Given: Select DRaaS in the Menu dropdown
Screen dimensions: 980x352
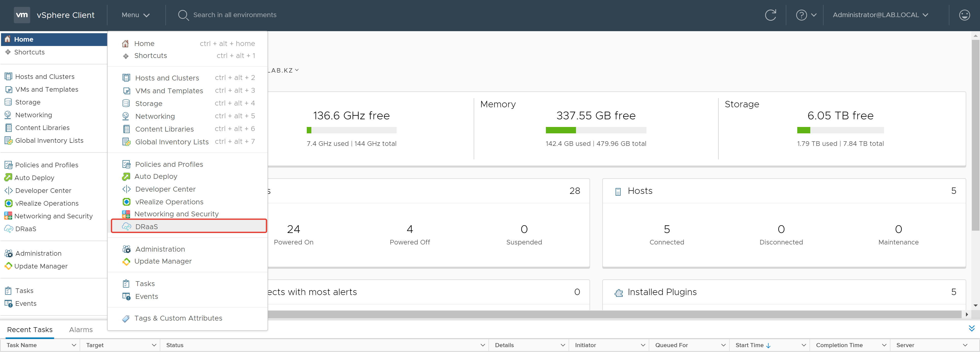Looking at the screenshot, I should [189, 226].
